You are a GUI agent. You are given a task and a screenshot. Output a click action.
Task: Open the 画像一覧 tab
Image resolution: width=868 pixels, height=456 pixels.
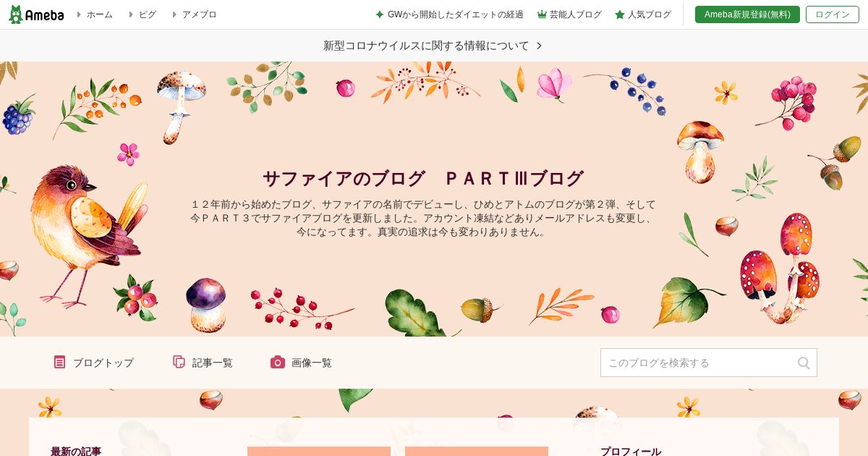click(302, 363)
